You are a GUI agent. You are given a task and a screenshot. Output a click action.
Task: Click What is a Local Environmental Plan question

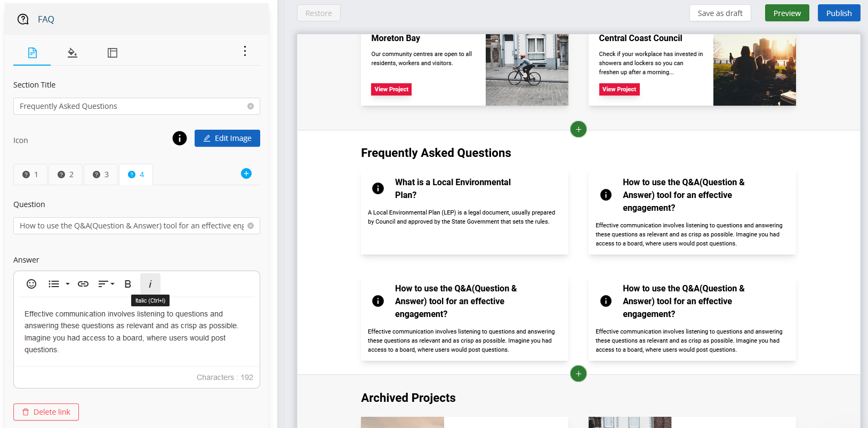453,188
